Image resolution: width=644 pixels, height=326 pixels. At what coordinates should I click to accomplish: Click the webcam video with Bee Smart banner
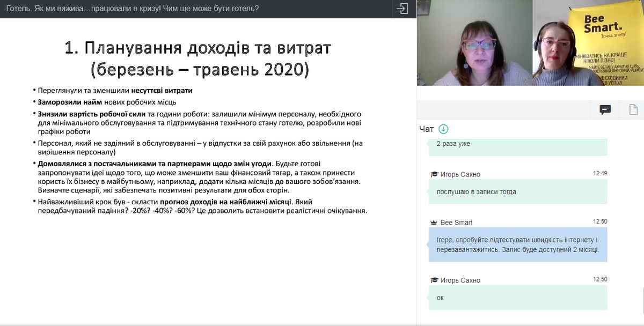click(x=588, y=43)
